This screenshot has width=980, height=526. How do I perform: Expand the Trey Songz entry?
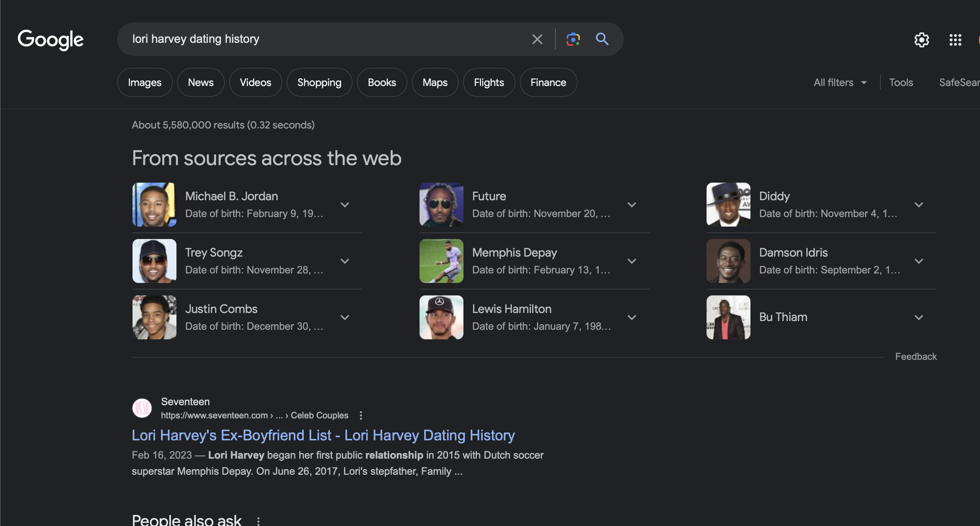pyautogui.click(x=345, y=261)
